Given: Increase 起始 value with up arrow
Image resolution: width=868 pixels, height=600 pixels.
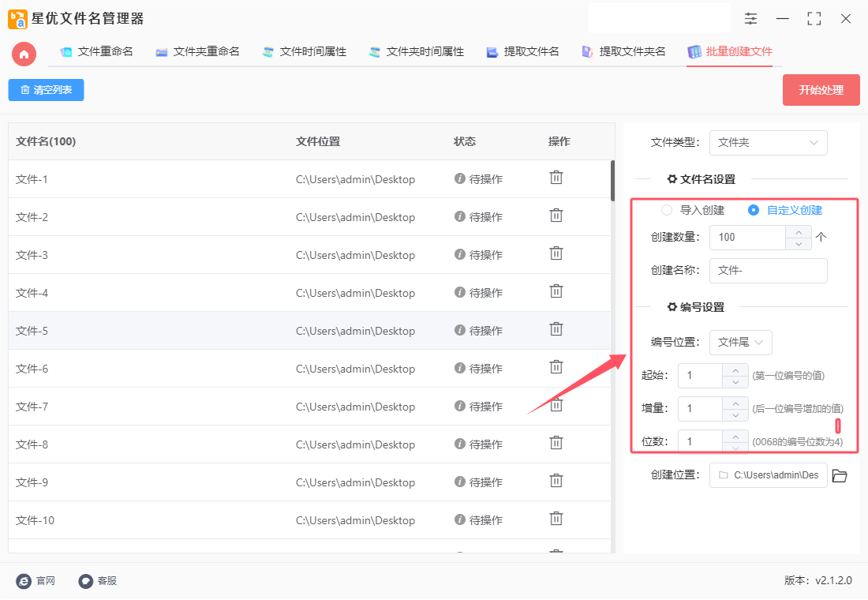Looking at the screenshot, I should click(735, 370).
